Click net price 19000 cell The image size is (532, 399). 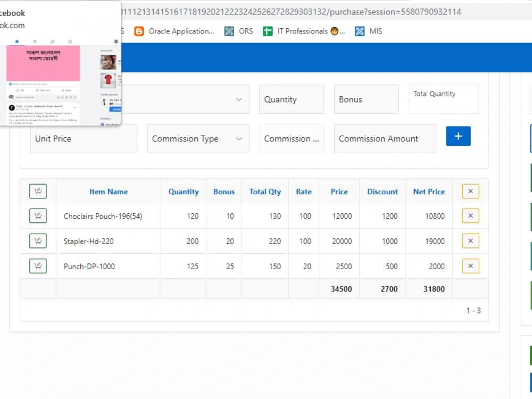click(x=435, y=241)
